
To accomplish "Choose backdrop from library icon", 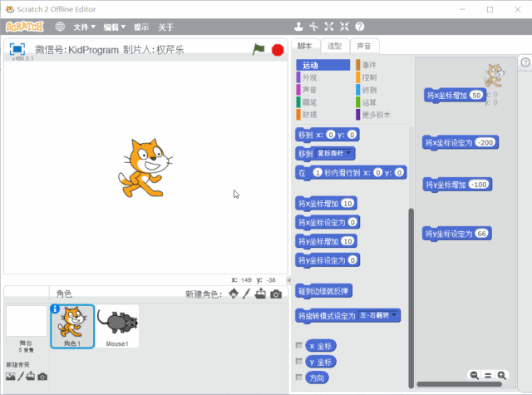I will 11,377.
